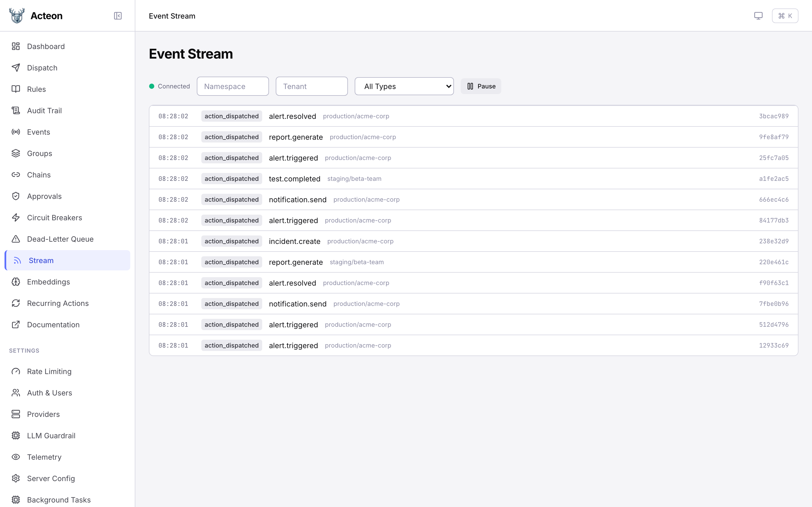812x507 pixels.
Task: Navigate to Approvals in the sidebar
Action: coord(44,196)
